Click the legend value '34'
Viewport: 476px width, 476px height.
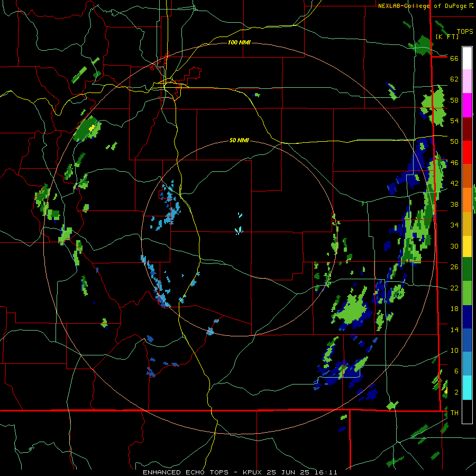point(454,225)
